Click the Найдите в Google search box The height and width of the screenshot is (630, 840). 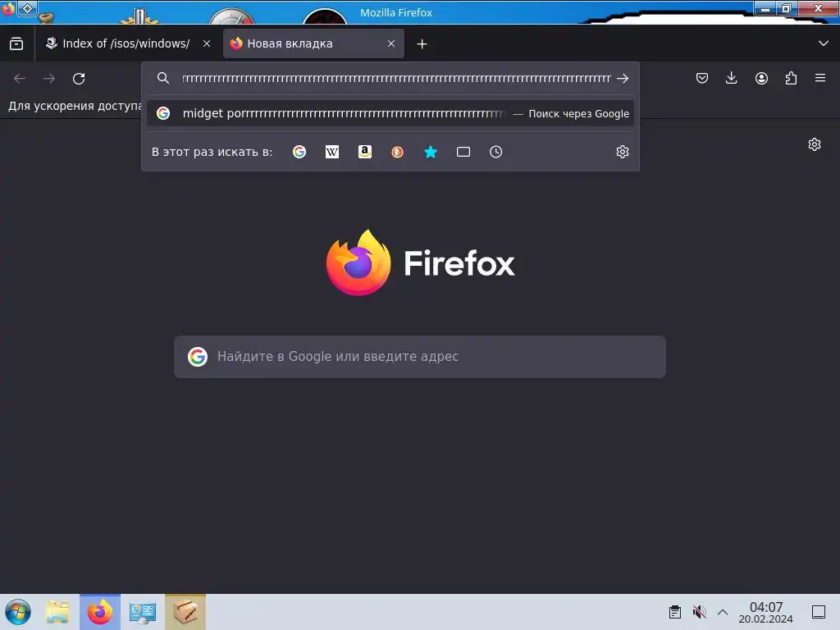pyautogui.click(x=420, y=357)
